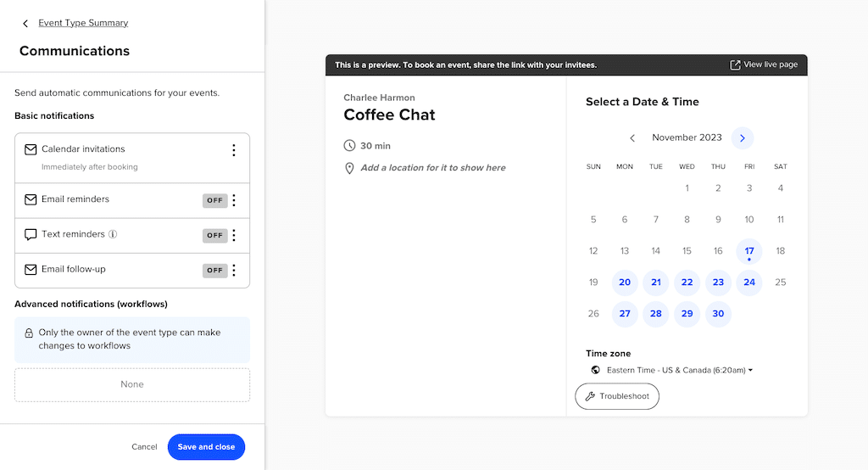Viewport: 868px width, 470px height.
Task: Open the Event Type Summary link
Action: [x=83, y=23]
